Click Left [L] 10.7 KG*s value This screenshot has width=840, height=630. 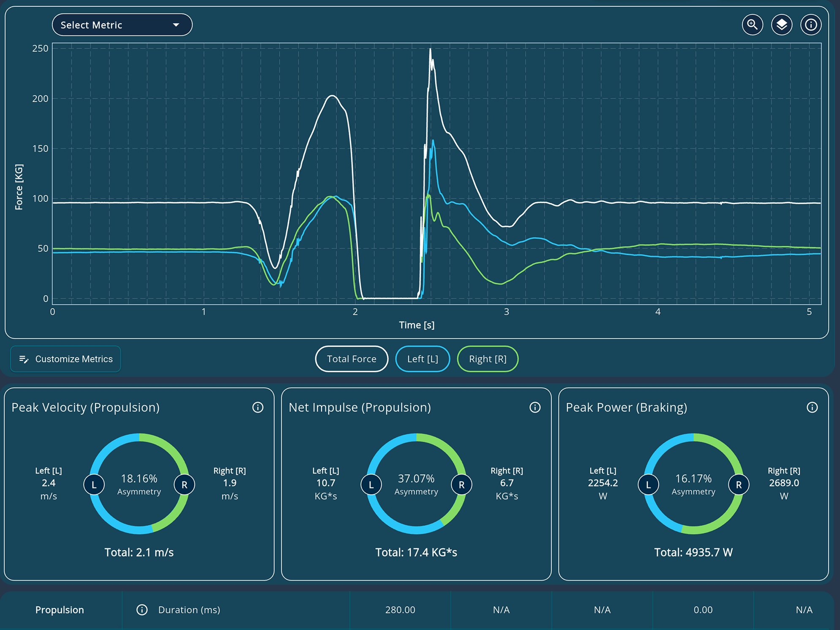click(x=326, y=483)
